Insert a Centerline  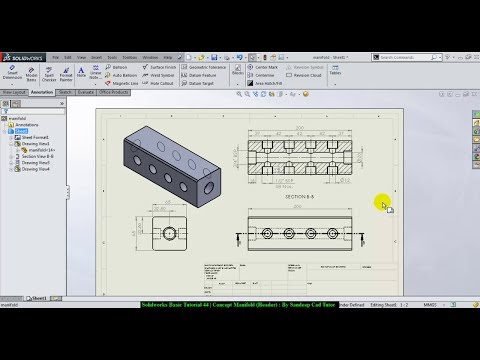261,75
